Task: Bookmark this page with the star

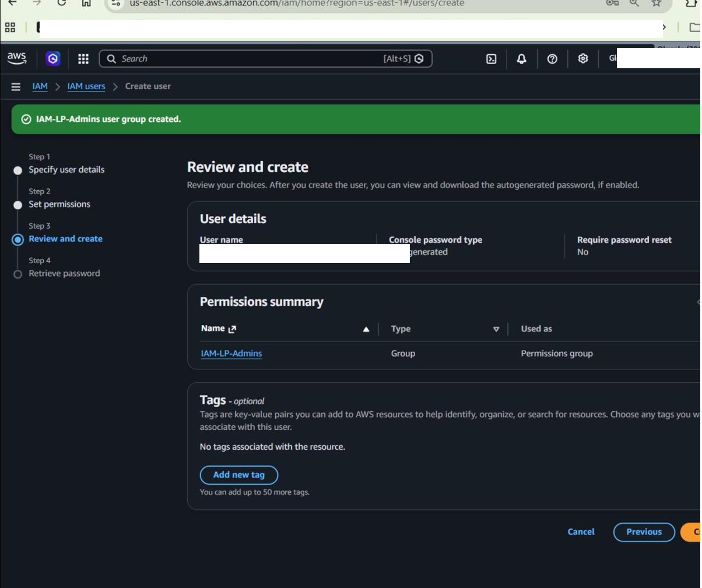Action: click(x=657, y=3)
